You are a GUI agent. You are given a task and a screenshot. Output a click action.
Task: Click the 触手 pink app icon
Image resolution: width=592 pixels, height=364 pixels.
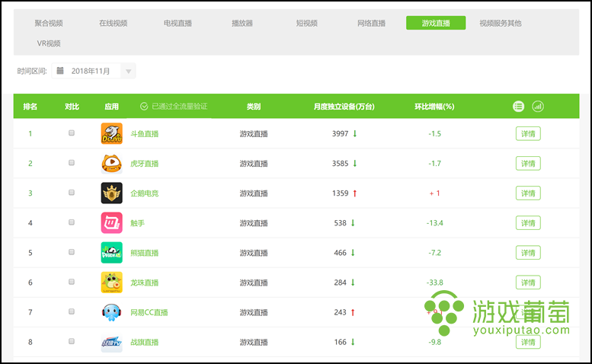(x=111, y=223)
